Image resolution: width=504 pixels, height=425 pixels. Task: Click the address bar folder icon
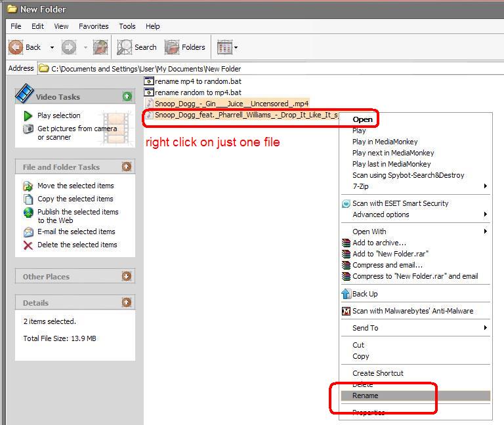(44, 68)
